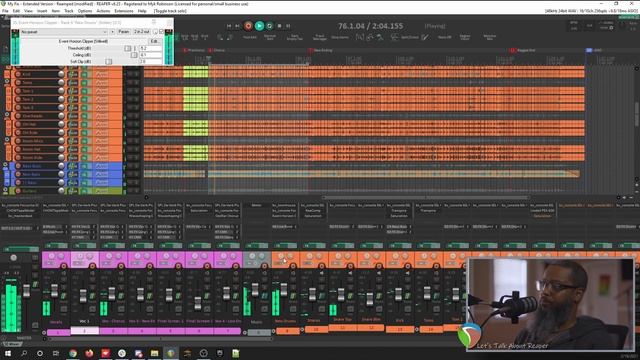Open the Track menu

point(69,11)
